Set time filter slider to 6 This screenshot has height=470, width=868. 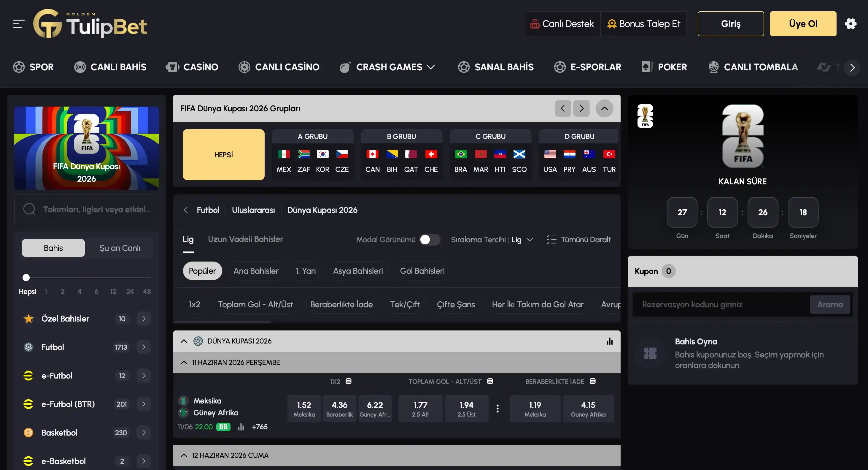96,291
